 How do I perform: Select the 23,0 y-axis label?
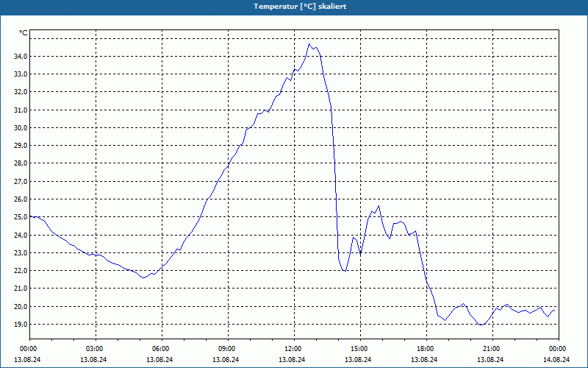click(21, 252)
